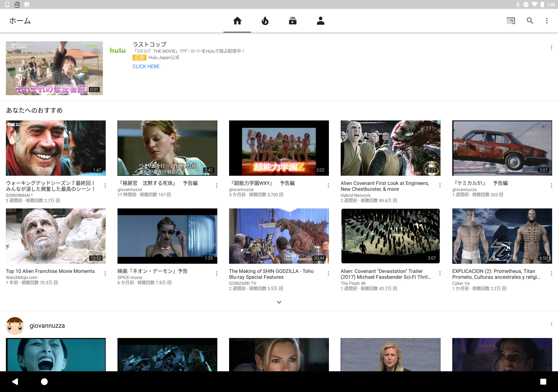Open the top-right overflow menu
The width and height of the screenshot is (558, 392).
point(547,21)
